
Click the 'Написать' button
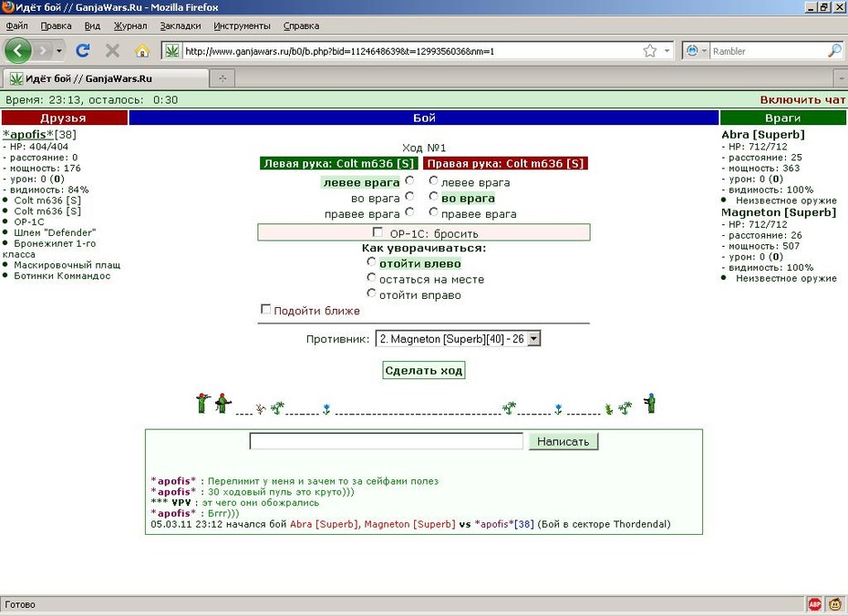(563, 441)
